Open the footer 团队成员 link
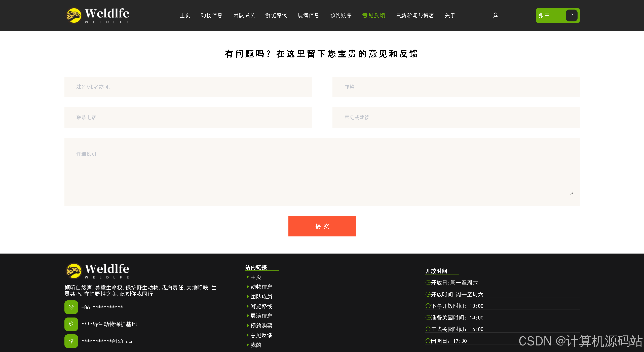 tap(261, 296)
